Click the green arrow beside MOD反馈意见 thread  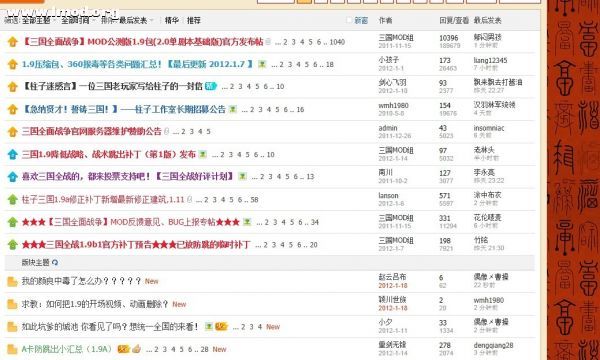tap(13, 222)
